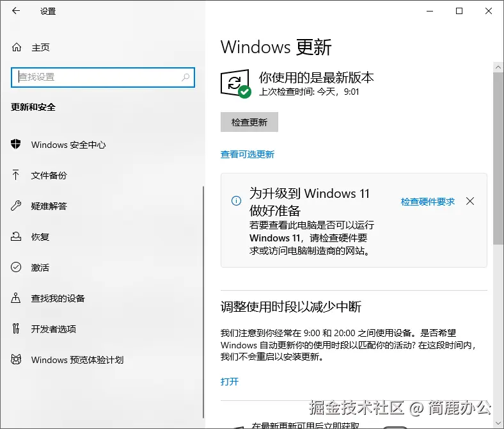This screenshot has width=504, height=429.
Task: Open the 主页 home icon
Action: tap(17, 47)
